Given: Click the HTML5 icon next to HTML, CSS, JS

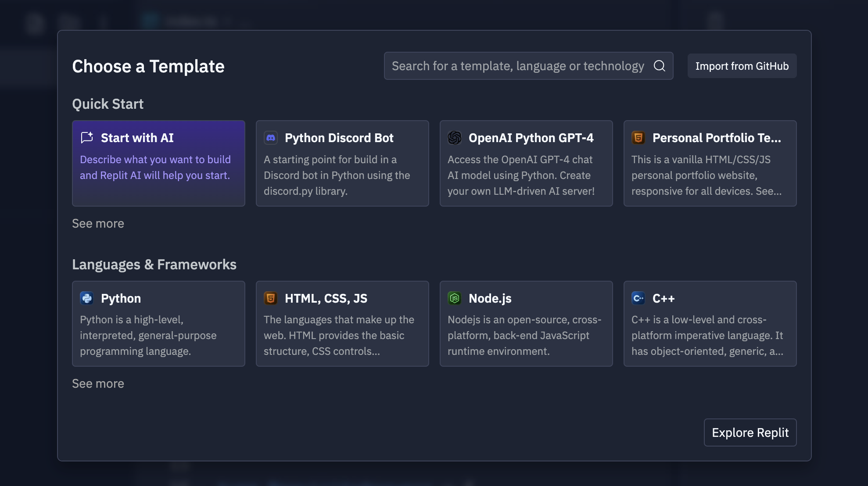Looking at the screenshot, I should click(x=271, y=298).
